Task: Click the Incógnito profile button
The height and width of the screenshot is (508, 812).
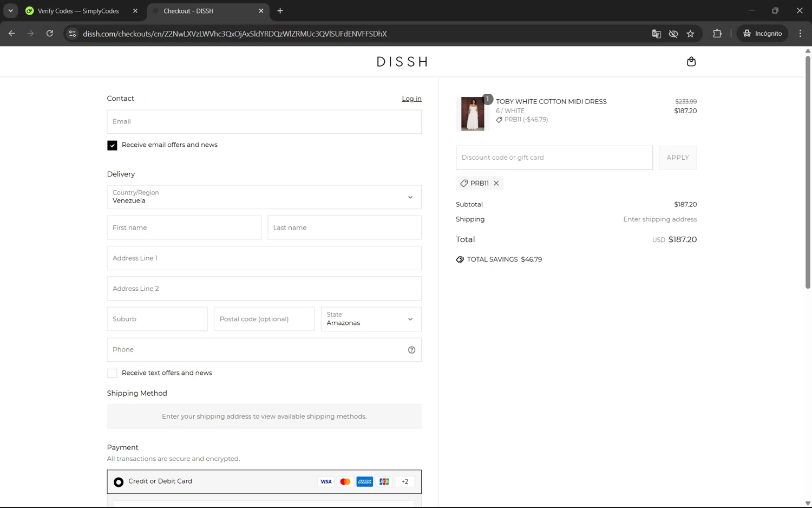Action: (762, 34)
